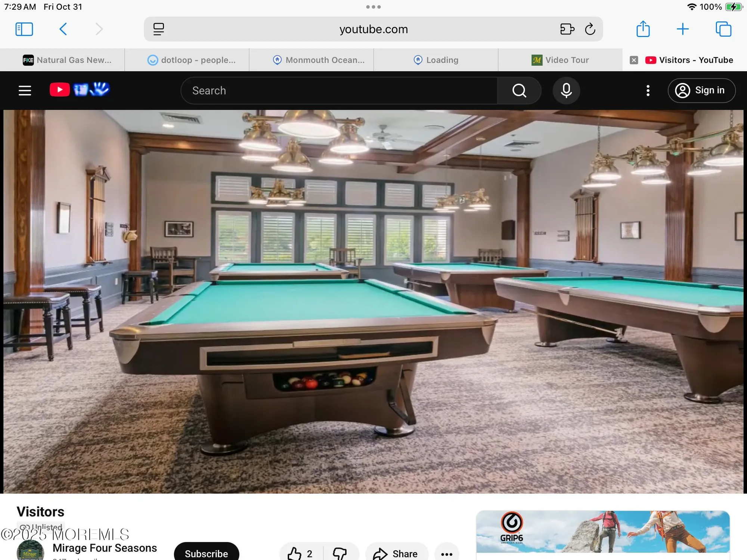Open page reader menu in address bar
Screen dimensions: 747x560
[159, 29]
